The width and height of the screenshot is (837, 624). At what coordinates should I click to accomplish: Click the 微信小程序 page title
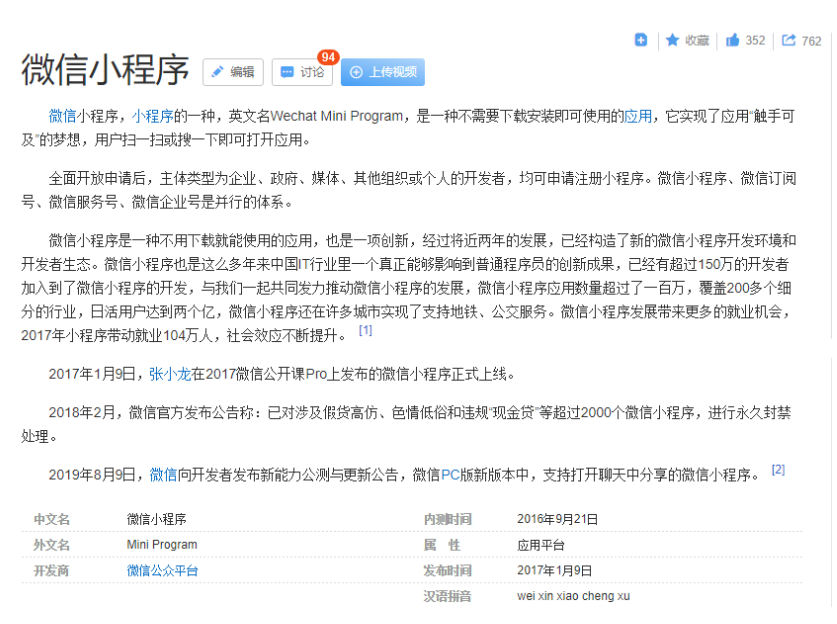click(105, 70)
